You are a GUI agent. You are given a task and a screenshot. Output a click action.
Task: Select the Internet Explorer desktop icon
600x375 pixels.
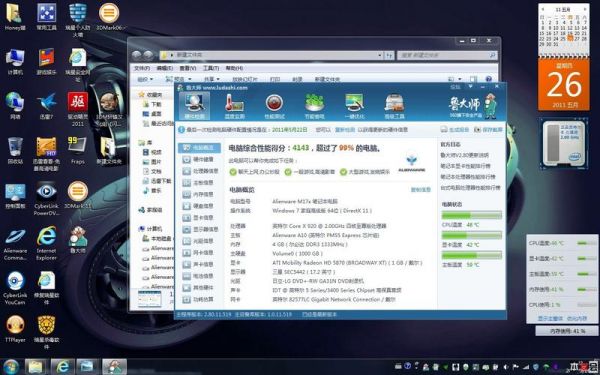click(x=47, y=243)
